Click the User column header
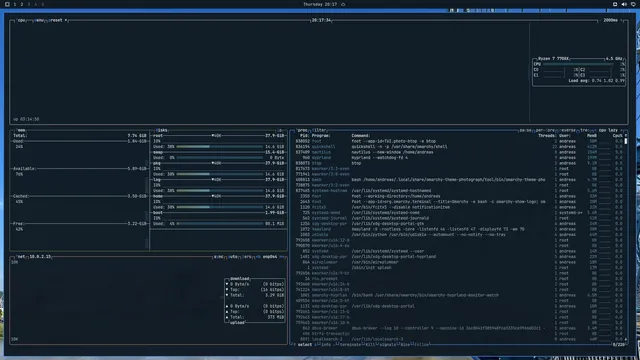Image resolution: width=640 pixels, height=360 pixels. 565,136
